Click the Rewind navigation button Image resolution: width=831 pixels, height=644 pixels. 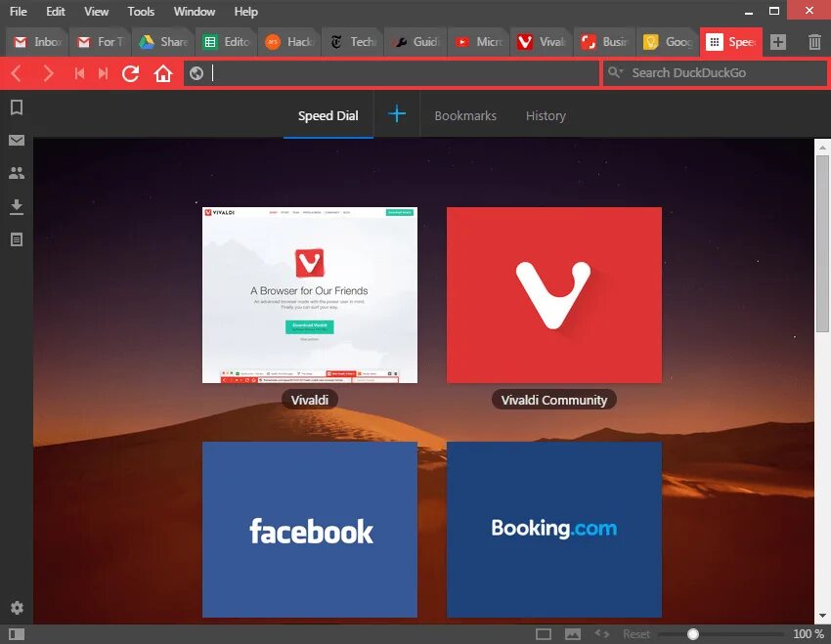click(x=79, y=73)
